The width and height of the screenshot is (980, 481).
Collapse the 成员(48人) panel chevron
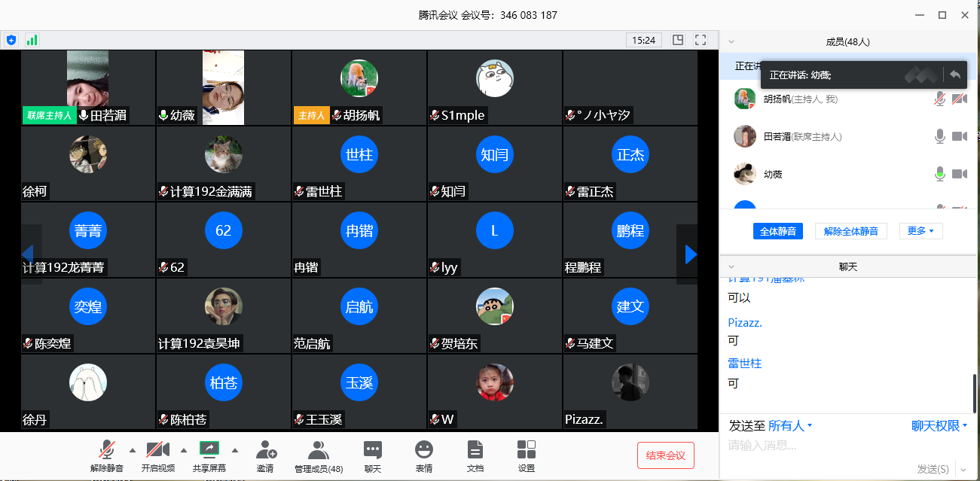pos(731,42)
